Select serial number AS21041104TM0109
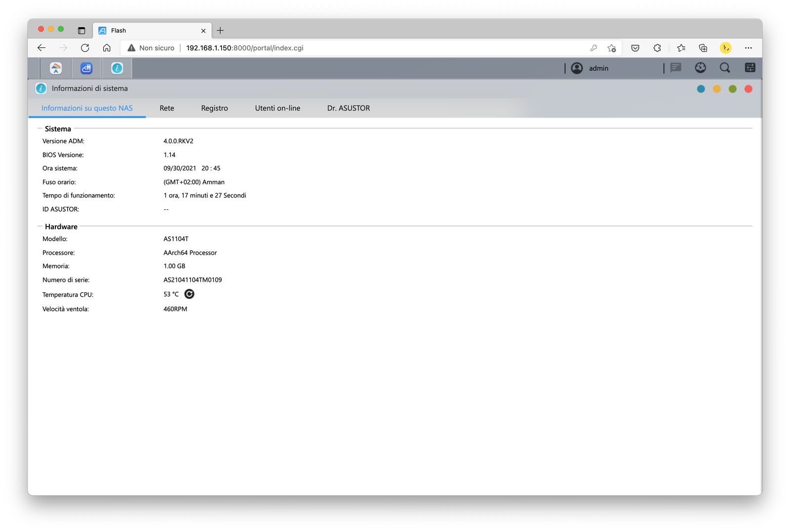790x532 pixels. click(193, 280)
